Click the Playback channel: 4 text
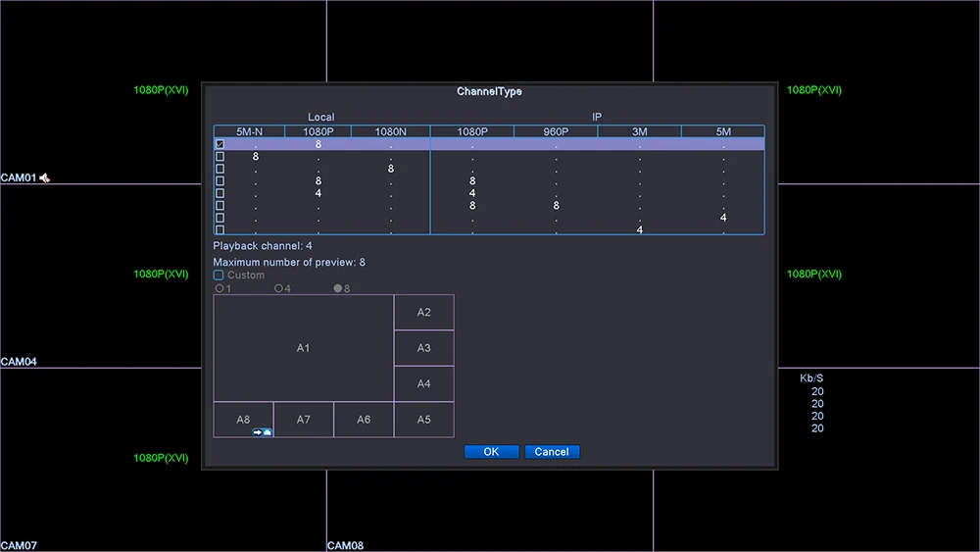Image resolution: width=980 pixels, height=552 pixels. (263, 246)
